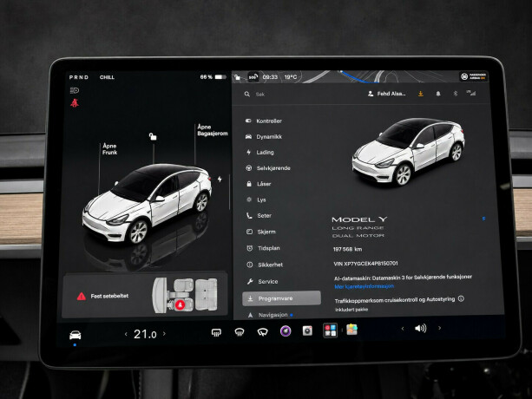Tap the seat occupancy diagram
532x399 pixels.
click(x=185, y=295)
